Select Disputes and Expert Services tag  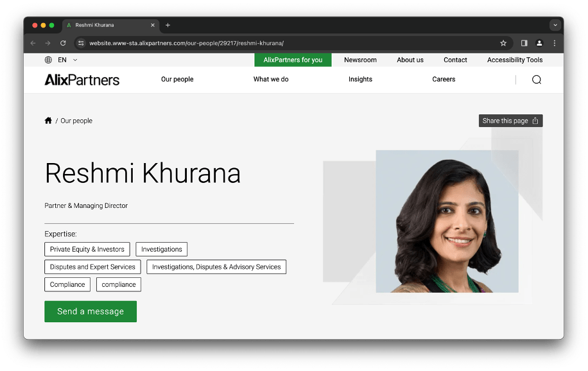[92, 267]
